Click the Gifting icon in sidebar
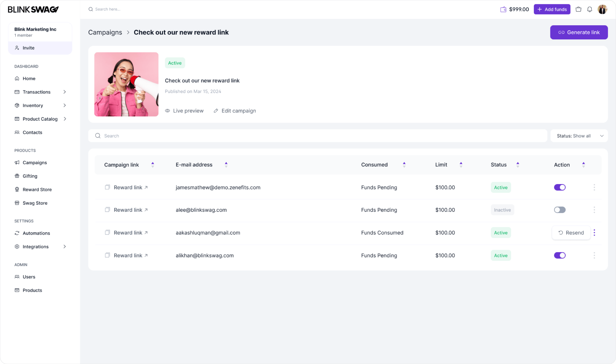Screen dimensions: 616x364 point(17,176)
